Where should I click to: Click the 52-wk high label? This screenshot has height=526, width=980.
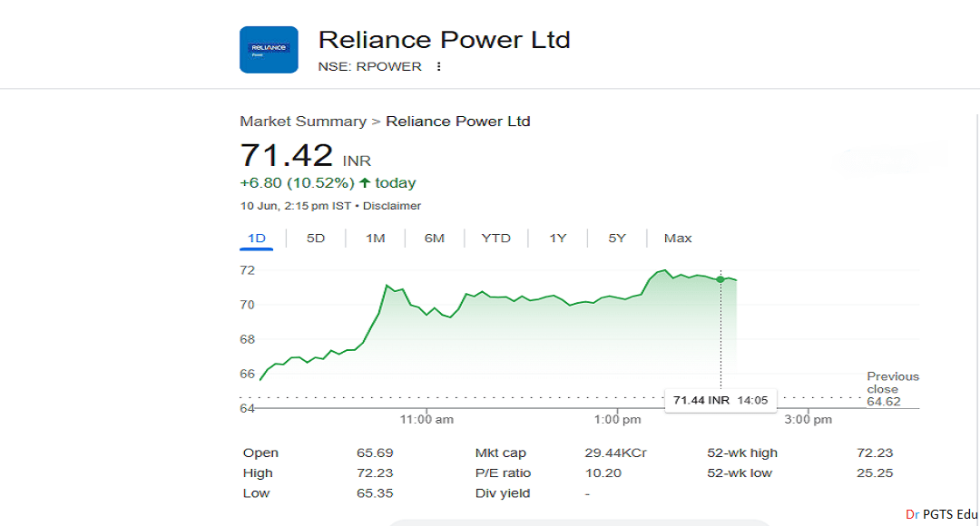[x=742, y=453]
